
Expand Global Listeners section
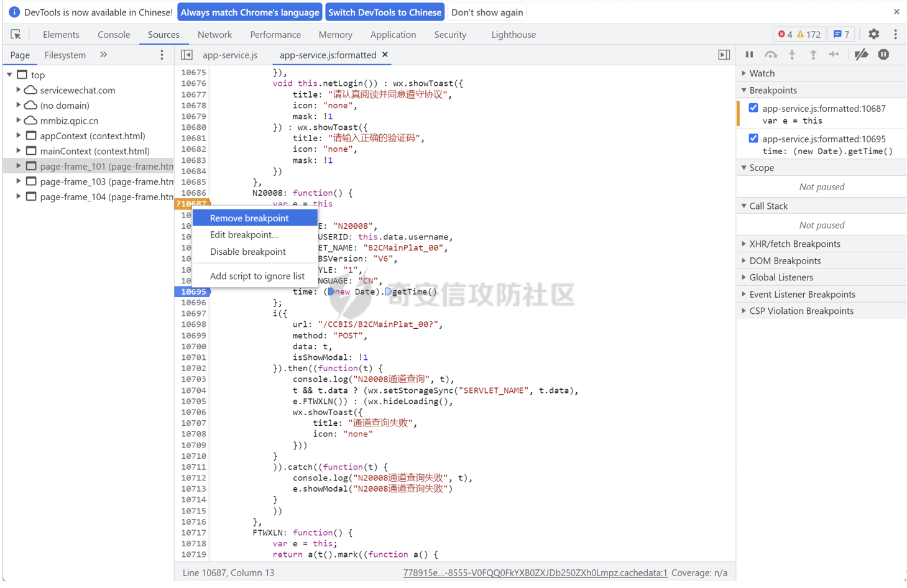(821, 277)
